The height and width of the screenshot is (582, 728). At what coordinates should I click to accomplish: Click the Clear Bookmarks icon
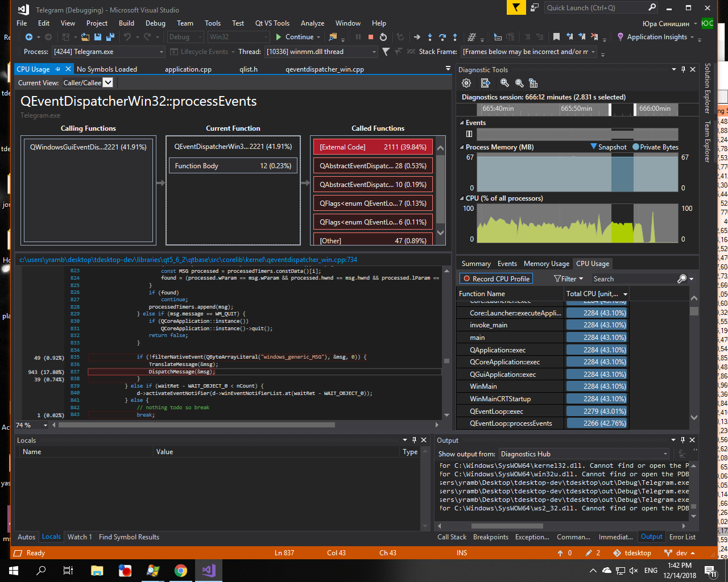click(594, 37)
